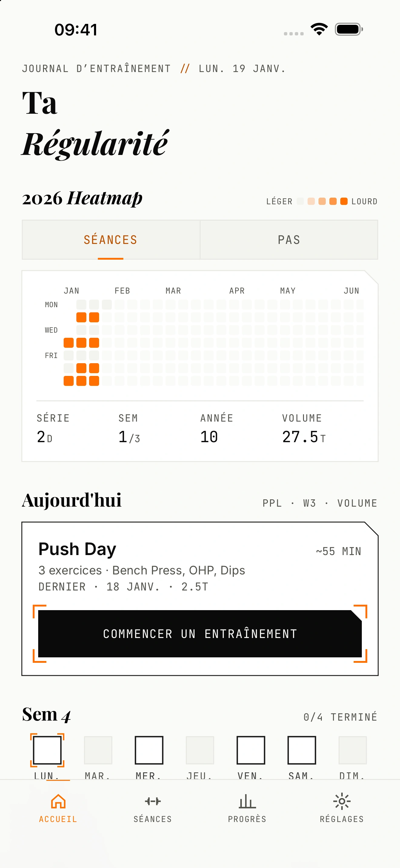The width and height of the screenshot is (400, 868).
Task: Switch to the Séances heatmap tab
Action: 111,240
